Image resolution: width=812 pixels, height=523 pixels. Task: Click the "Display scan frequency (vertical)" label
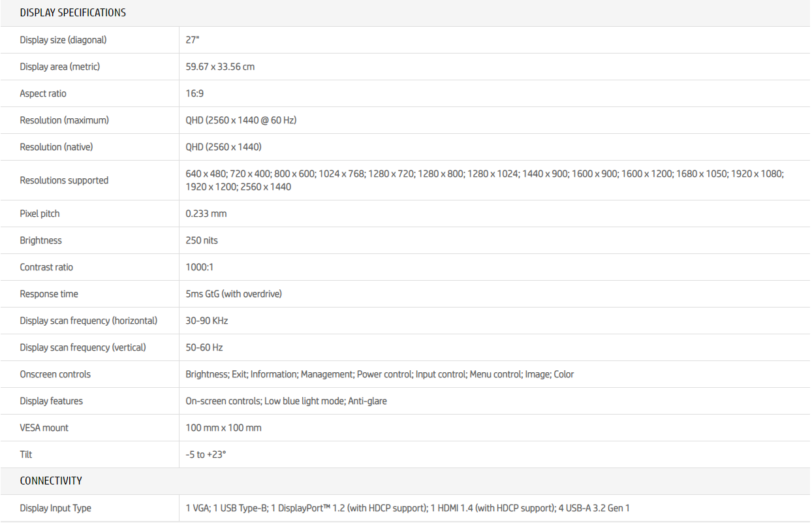click(x=83, y=347)
